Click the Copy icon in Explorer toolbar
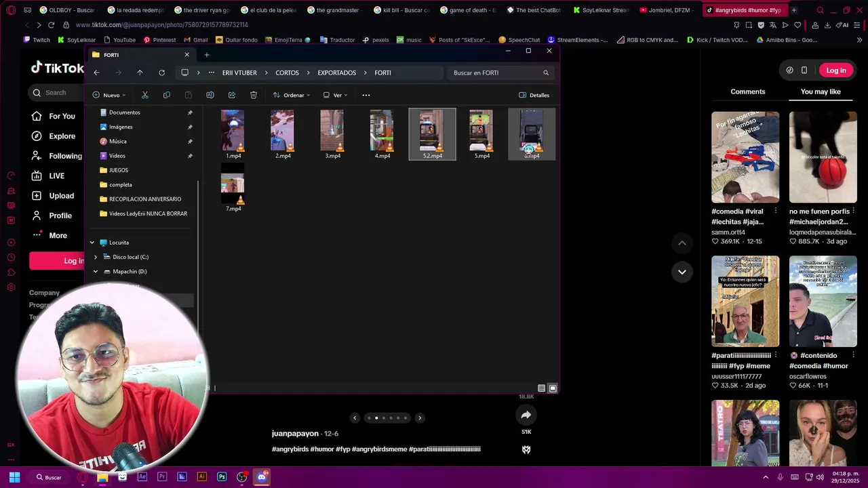 point(167,95)
